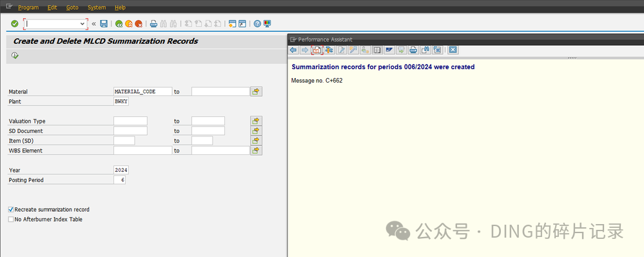This screenshot has height=257, width=644.
Task: Click the Plant field containing BWKY
Action: click(121, 101)
